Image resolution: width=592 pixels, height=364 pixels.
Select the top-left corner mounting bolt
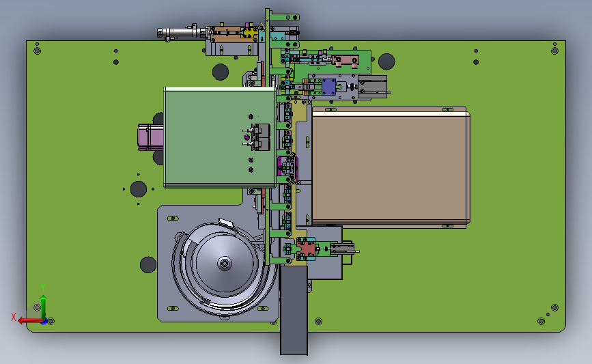pos(37,51)
